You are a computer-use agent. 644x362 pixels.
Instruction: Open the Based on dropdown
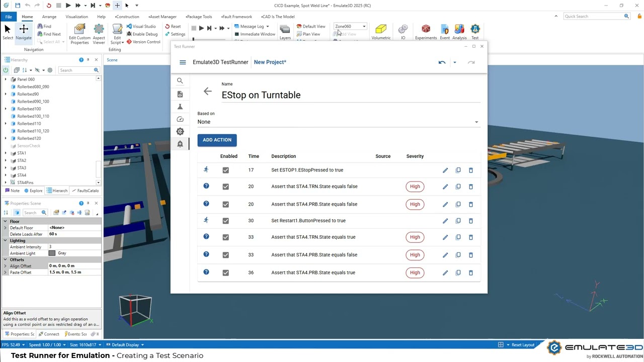[338, 122]
